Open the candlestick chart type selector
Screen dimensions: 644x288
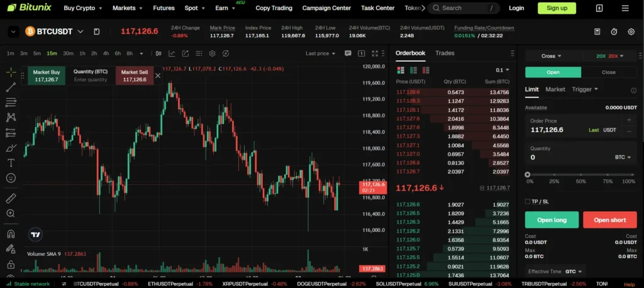(x=158, y=53)
